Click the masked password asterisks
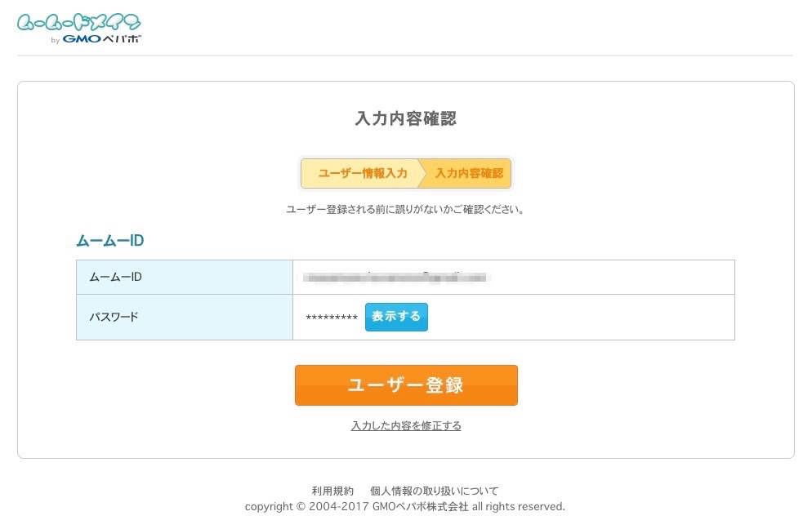The image size is (812, 529). [x=332, y=318]
